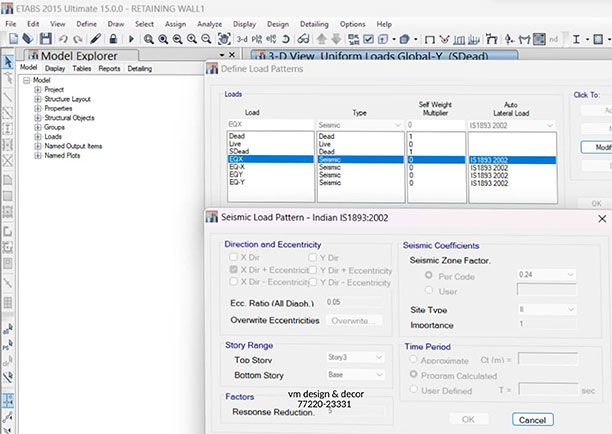Click the Redo arrow icon
Screen dimensions: 612x434
78,38
